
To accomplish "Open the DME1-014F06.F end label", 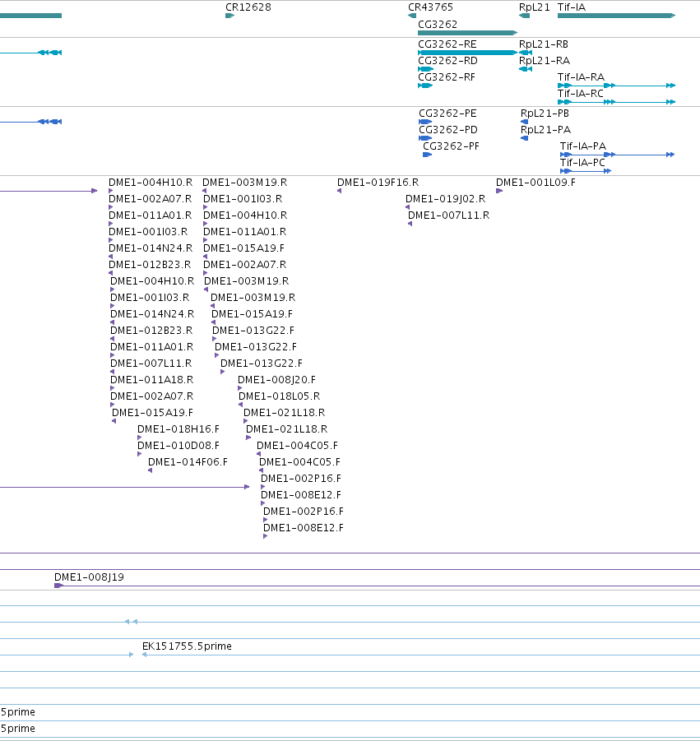I will click(188, 462).
